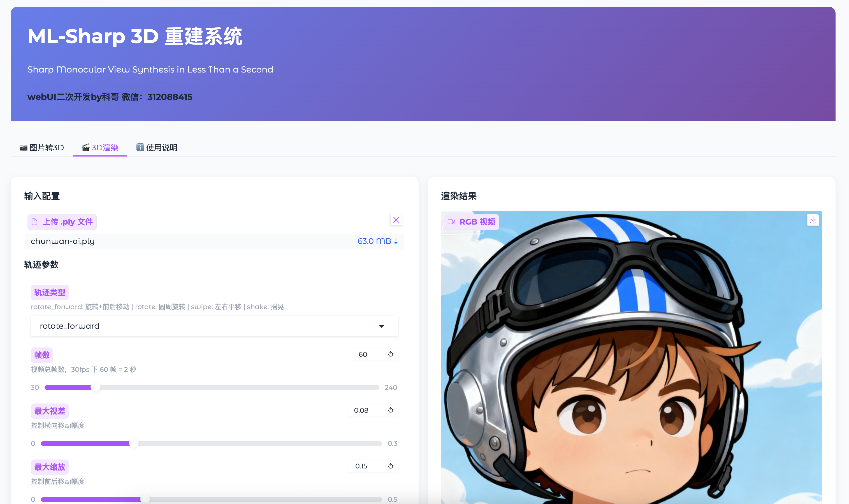Viewport: 849px width, 504px height.
Task: Select the 3D渲染 tab
Action: click(100, 148)
